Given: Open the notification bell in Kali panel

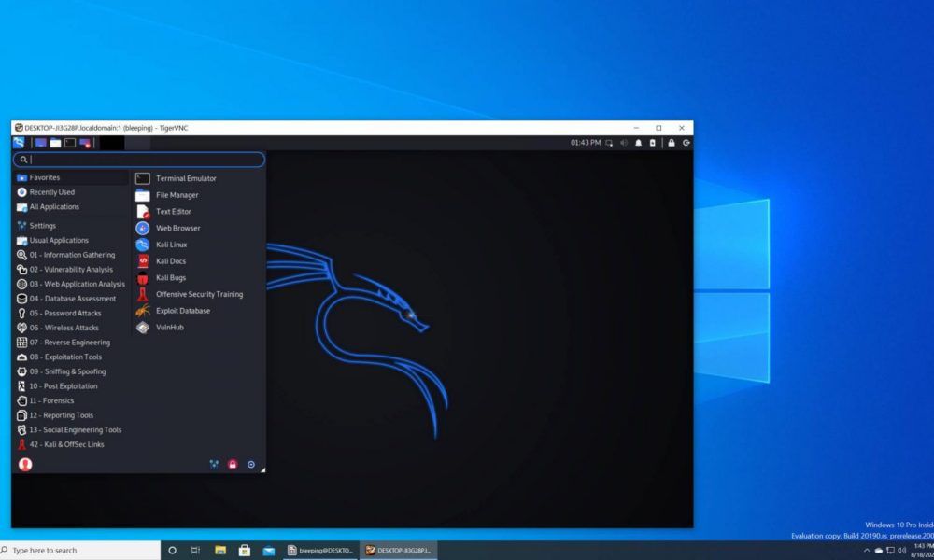Looking at the screenshot, I should [639, 143].
